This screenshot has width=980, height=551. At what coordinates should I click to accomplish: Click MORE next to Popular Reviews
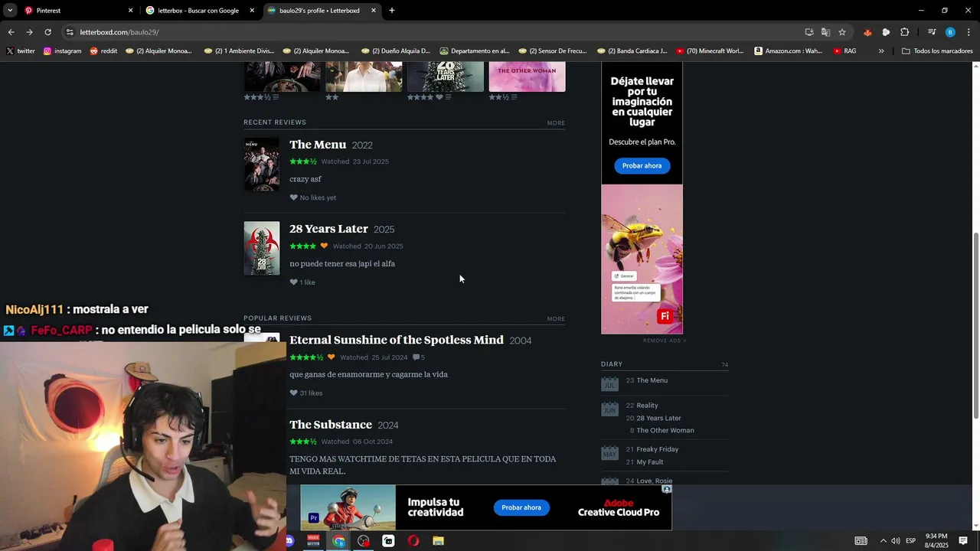556,319
